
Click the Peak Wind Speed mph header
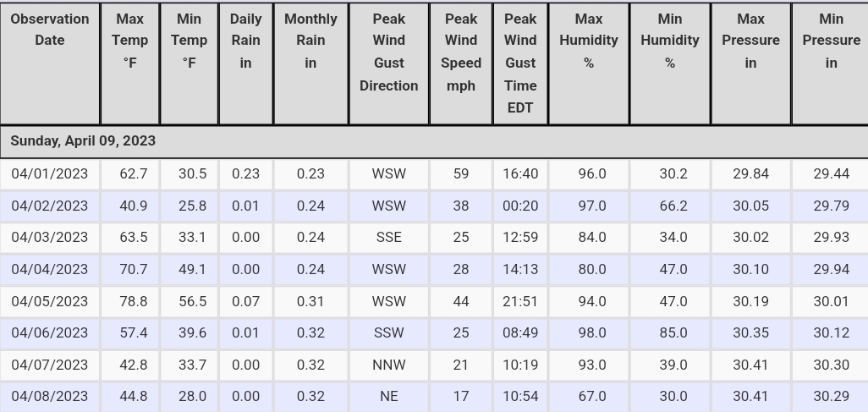(460, 63)
